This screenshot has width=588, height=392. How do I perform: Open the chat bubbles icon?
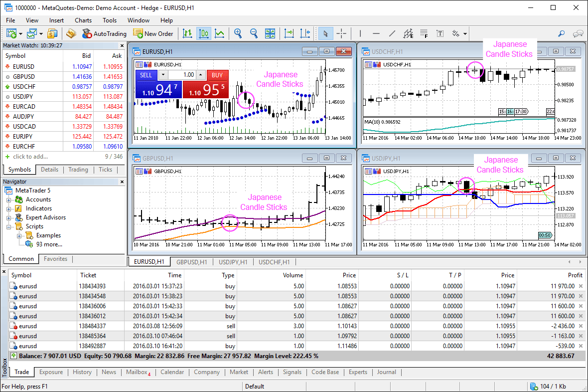tap(578, 34)
